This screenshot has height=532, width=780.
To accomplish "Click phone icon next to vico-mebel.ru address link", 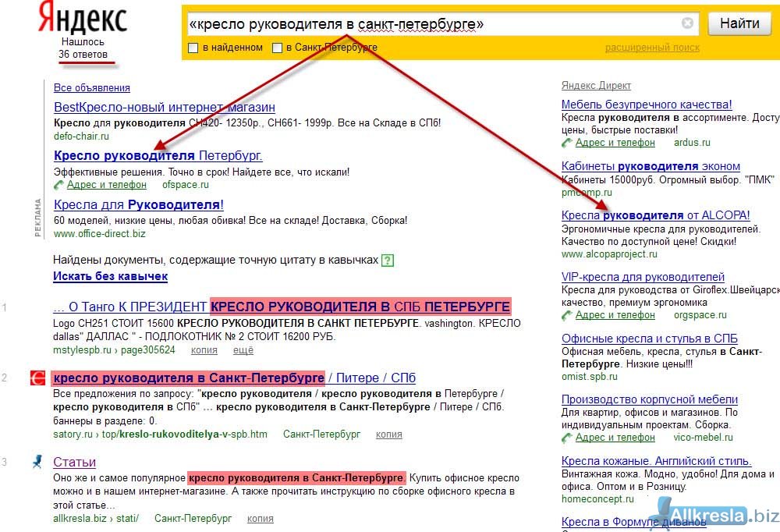I will pos(566,438).
